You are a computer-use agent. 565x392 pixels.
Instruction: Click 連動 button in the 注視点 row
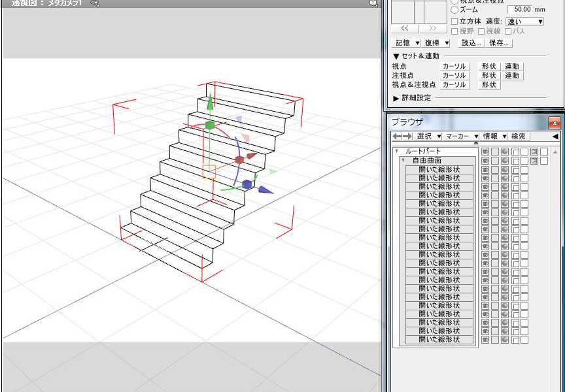tap(512, 76)
